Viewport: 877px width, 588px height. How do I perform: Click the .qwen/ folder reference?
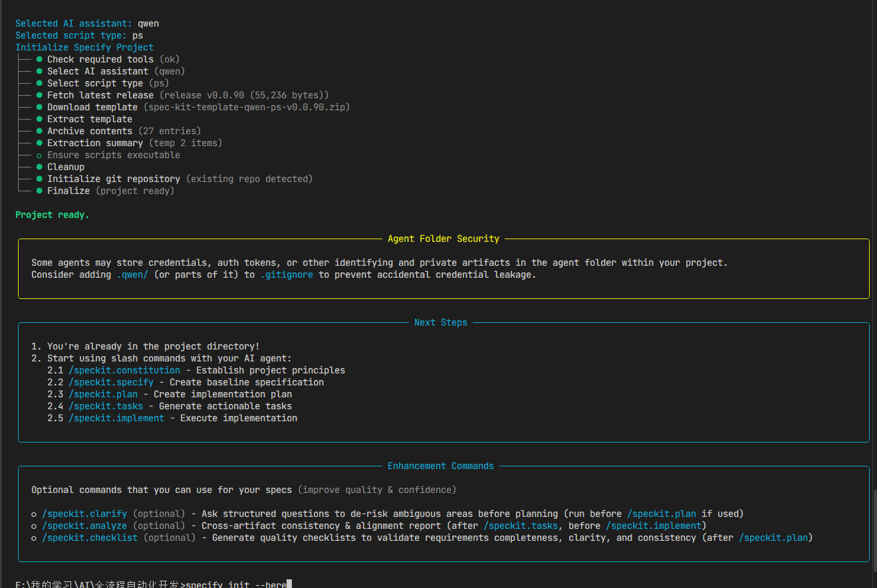pyautogui.click(x=132, y=274)
